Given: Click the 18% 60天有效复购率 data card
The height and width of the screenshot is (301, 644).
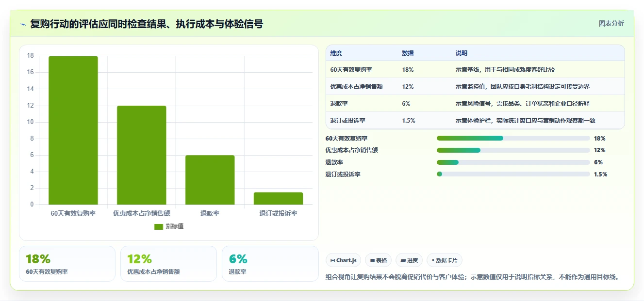Looking at the screenshot, I should click(67, 264).
